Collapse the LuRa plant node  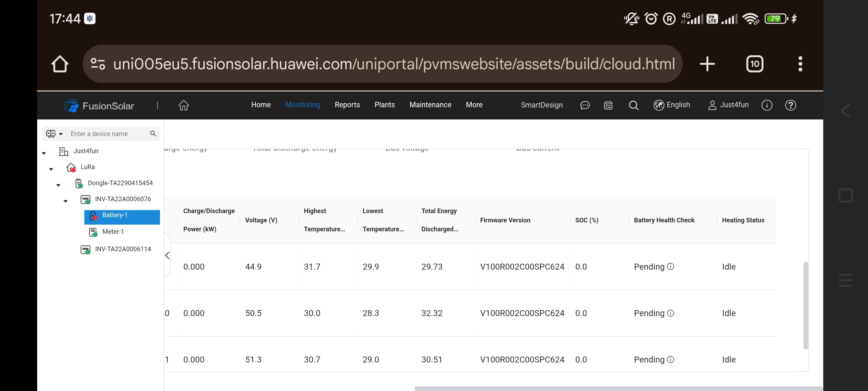click(x=51, y=169)
